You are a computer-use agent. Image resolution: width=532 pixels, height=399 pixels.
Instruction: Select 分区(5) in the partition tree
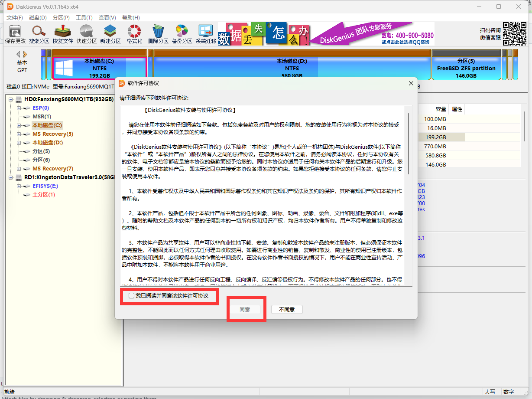pos(41,151)
